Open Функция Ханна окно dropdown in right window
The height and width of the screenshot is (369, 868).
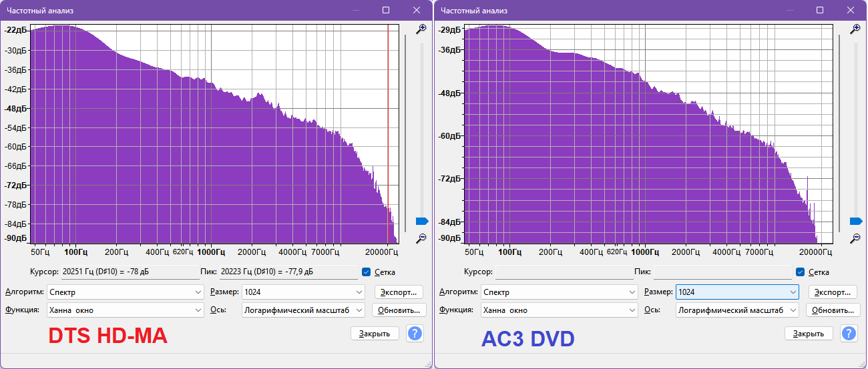(560, 310)
